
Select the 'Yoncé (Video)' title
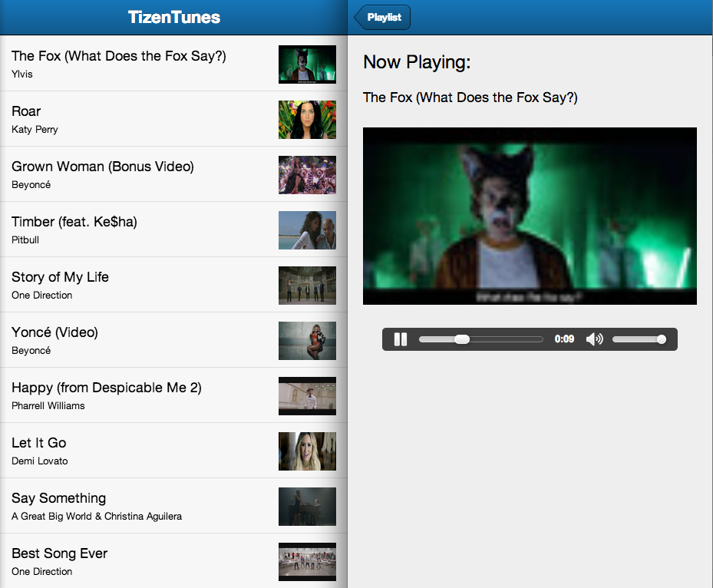(x=54, y=332)
